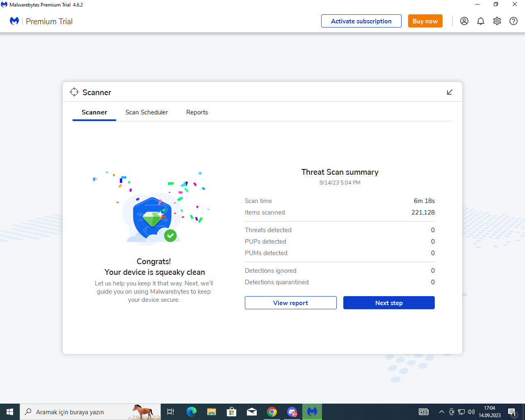Open the account profile icon

click(x=464, y=21)
